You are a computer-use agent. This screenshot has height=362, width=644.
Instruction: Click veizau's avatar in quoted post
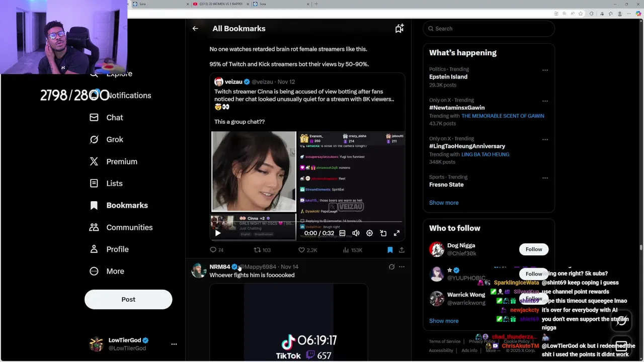pos(218,82)
